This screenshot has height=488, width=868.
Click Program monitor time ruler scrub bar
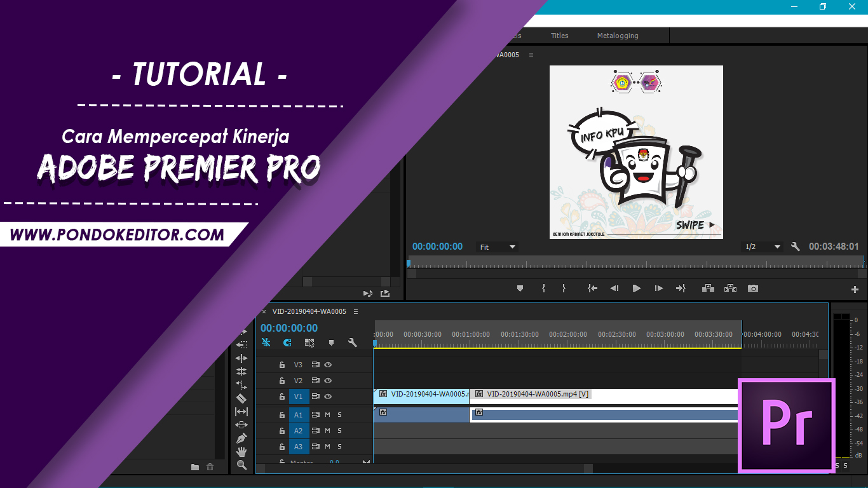(x=635, y=262)
